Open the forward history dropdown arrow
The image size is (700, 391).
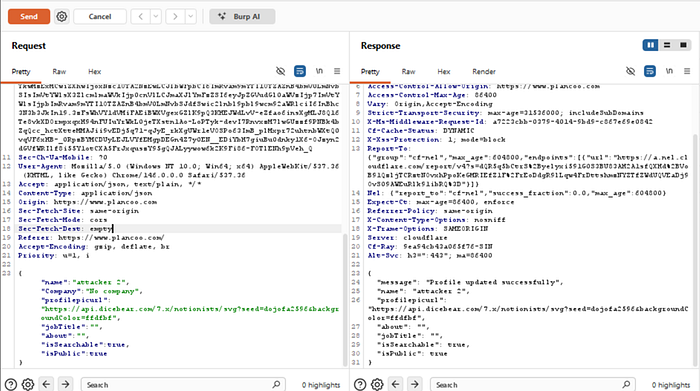coord(191,17)
